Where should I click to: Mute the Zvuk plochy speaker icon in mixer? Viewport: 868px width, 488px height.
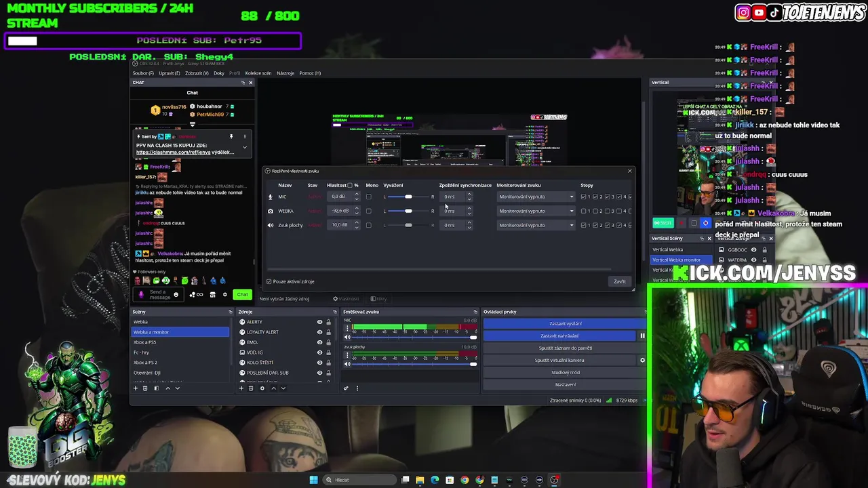347,364
